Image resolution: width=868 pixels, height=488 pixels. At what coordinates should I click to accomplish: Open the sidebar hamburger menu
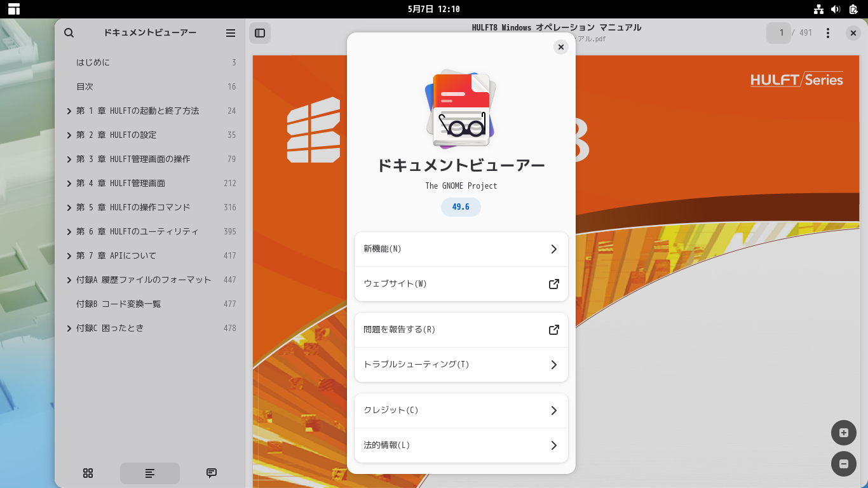(x=231, y=33)
